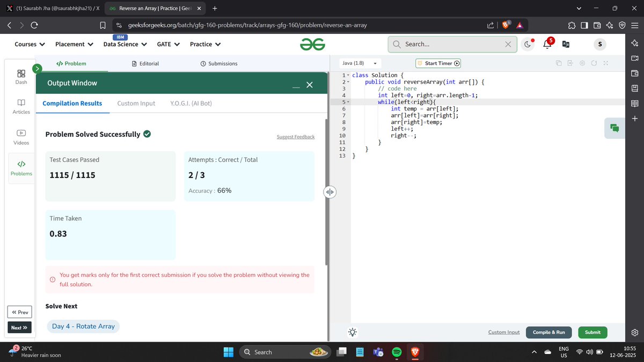Viewport: 644px width, 362px height.
Task: Click the Custom Input link below editor
Action: 504,332
